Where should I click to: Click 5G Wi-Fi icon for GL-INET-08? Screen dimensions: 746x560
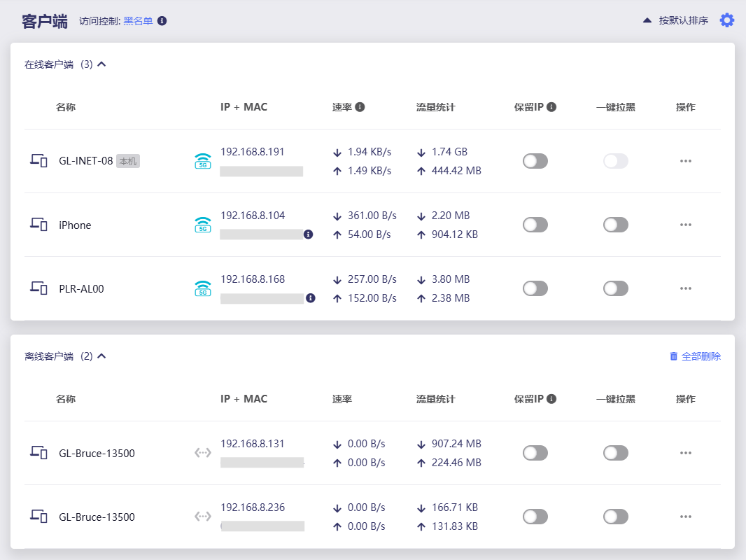[x=203, y=161]
